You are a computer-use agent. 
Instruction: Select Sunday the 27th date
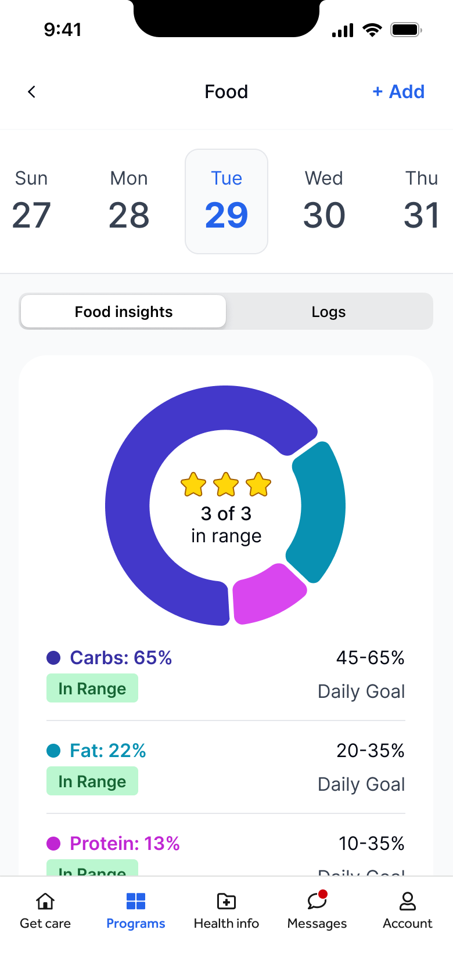click(31, 200)
